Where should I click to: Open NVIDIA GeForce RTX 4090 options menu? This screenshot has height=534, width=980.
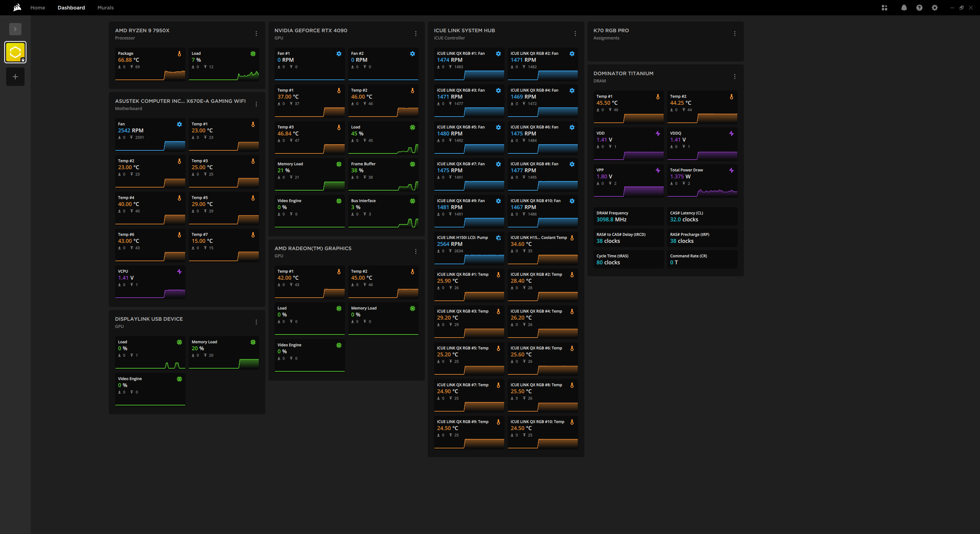(416, 34)
